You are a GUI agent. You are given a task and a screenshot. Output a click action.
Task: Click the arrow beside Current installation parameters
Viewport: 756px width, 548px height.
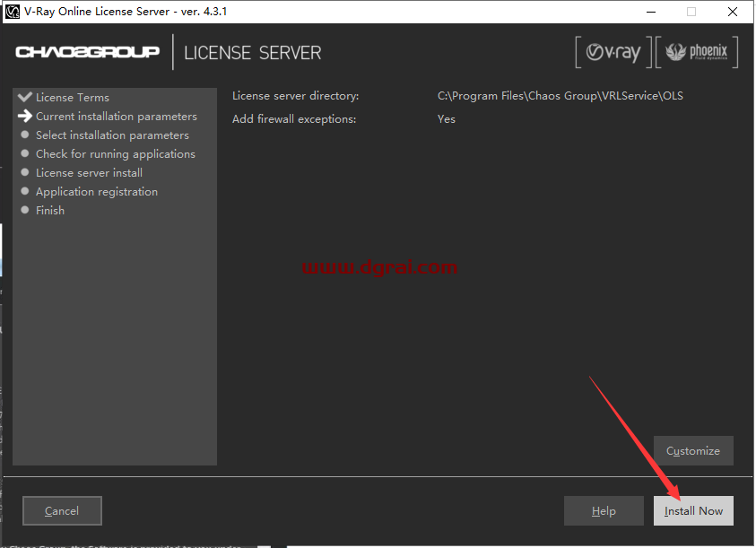tap(25, 117)
